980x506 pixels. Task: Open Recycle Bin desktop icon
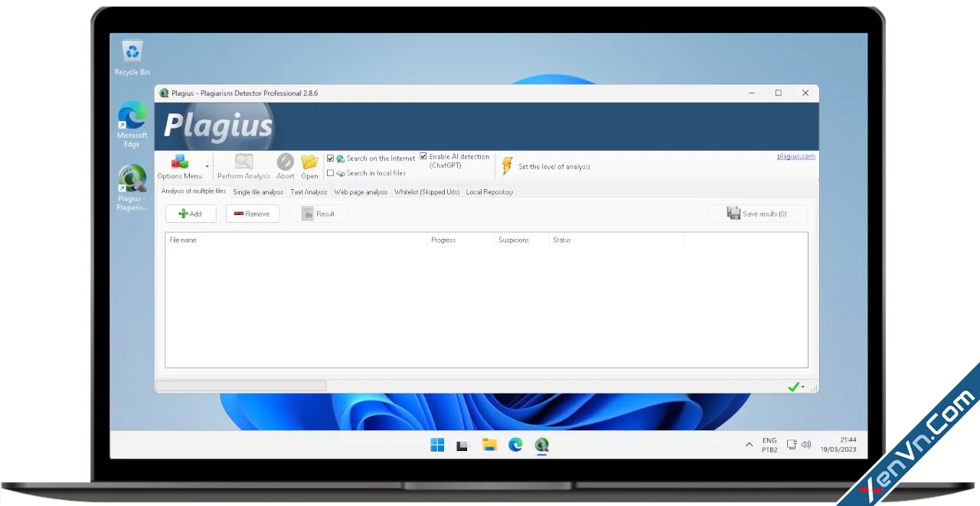click(x=132, y=57)
